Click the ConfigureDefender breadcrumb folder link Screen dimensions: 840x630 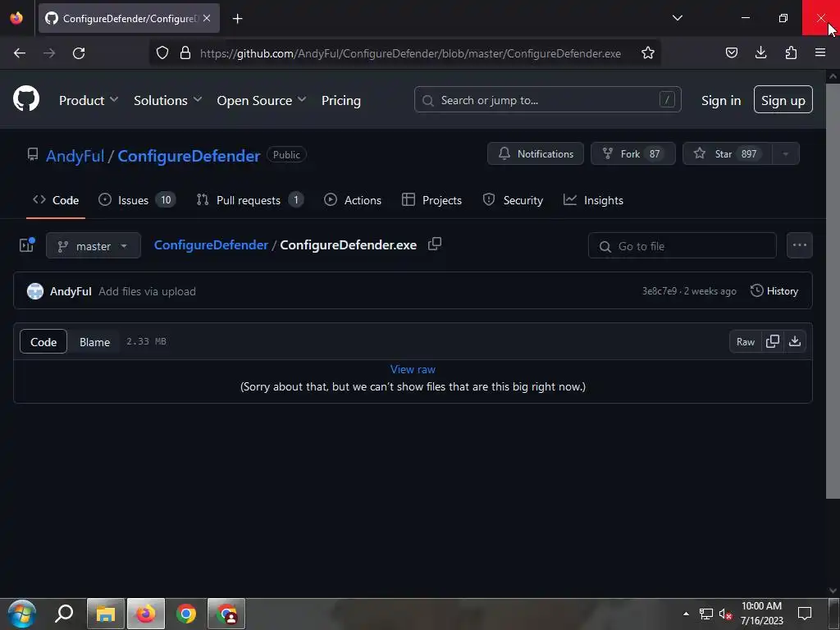pyautogui.click(x=211, y=244)
